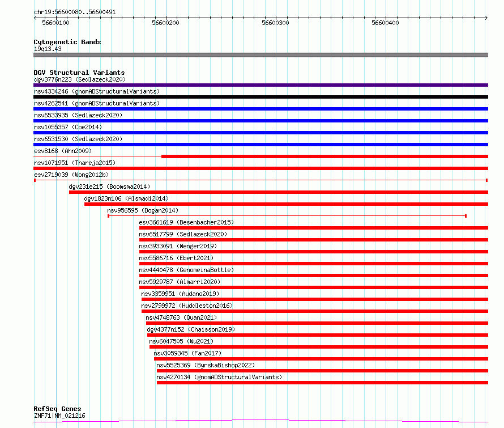Click variant label nsv3359951 (Audano2019)

click(x=180, y=294)
